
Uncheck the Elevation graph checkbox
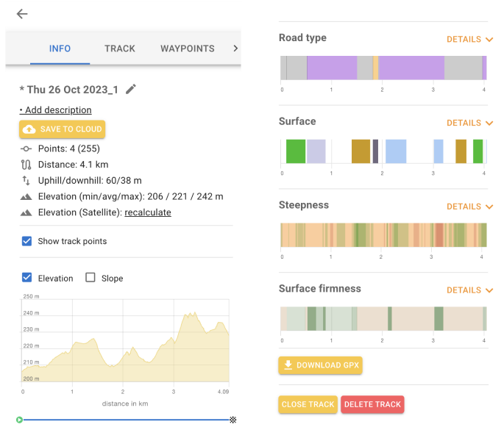tap(27, 278)
